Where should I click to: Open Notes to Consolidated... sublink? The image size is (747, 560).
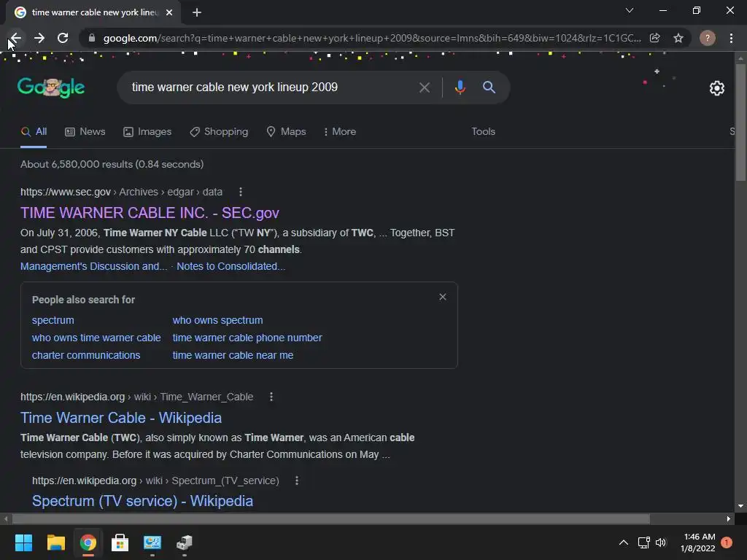coord(231,267)
